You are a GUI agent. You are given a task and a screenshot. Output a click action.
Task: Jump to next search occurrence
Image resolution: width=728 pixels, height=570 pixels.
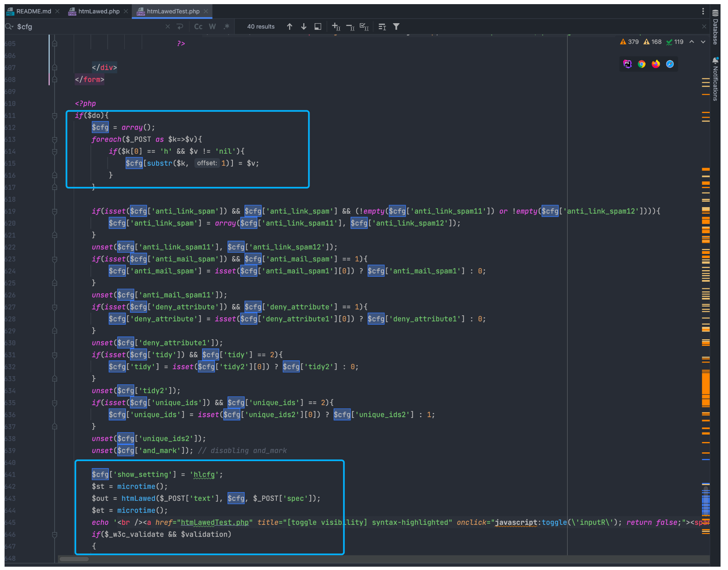[304, 27]
